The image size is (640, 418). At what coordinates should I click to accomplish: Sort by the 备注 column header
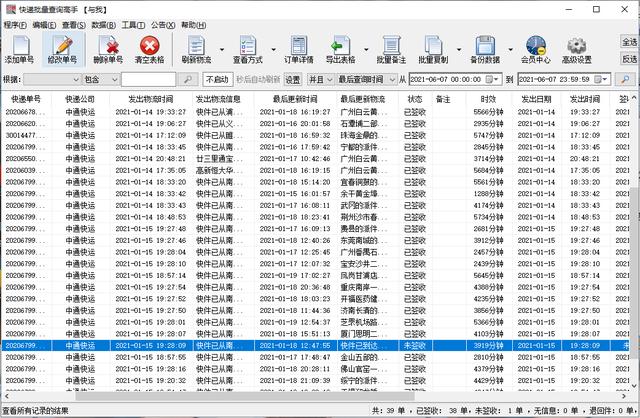[443, 99]
